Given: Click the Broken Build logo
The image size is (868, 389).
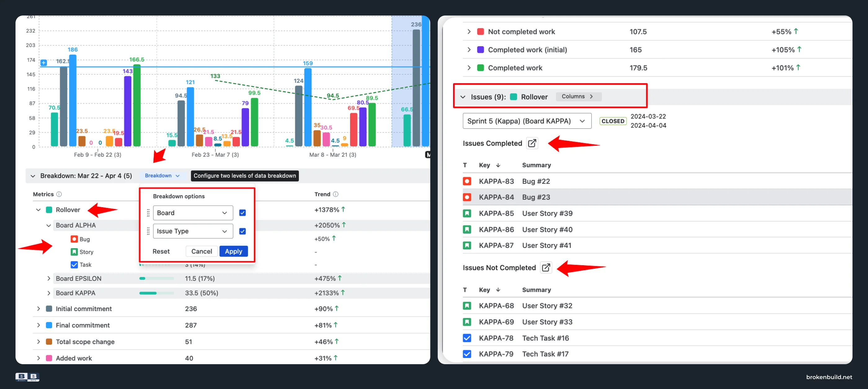Looking at the screenshot, I should click(27, 377).
